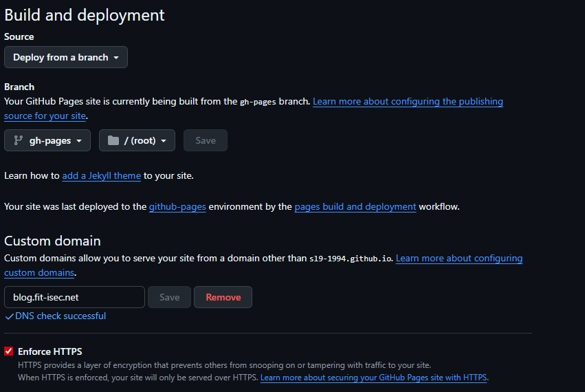Remove the custom domain with Remove button
The image size is (585, 392).
[x=223, y=297]
